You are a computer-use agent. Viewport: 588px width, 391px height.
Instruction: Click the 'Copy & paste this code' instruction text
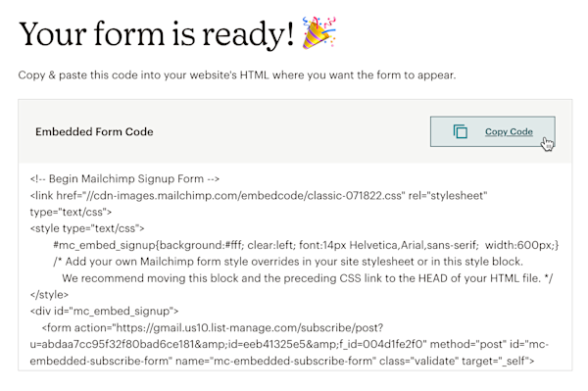[x=236, y=75]
